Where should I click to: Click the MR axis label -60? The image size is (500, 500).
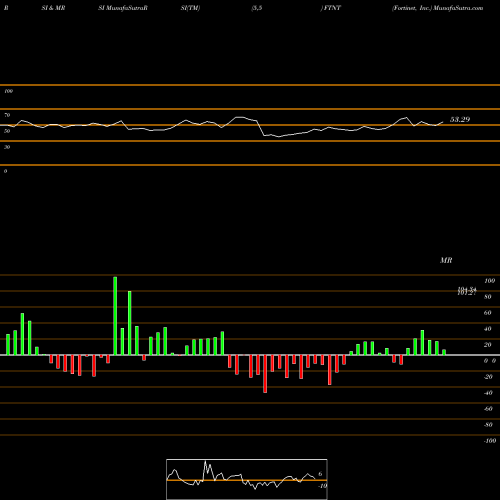(488, 409)
